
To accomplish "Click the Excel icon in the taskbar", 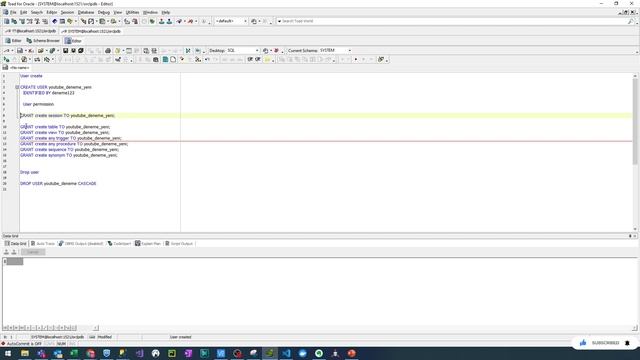I will click(x=74, y=353).
